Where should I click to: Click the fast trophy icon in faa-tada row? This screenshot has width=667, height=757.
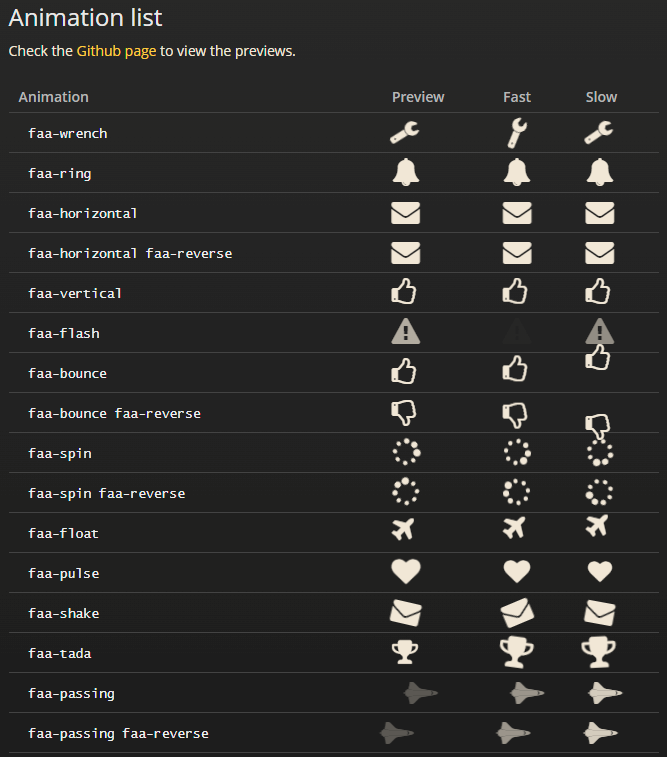tap(517, 653)
